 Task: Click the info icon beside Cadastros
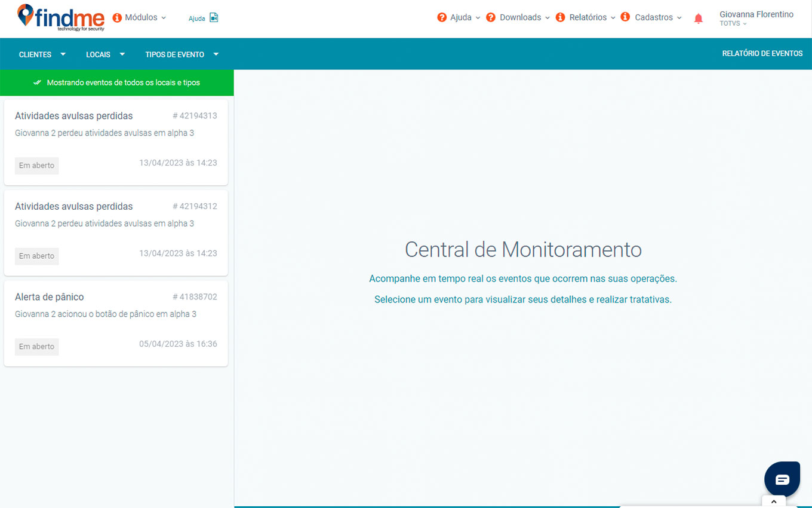pyautogui.click(x=625, y=17)
